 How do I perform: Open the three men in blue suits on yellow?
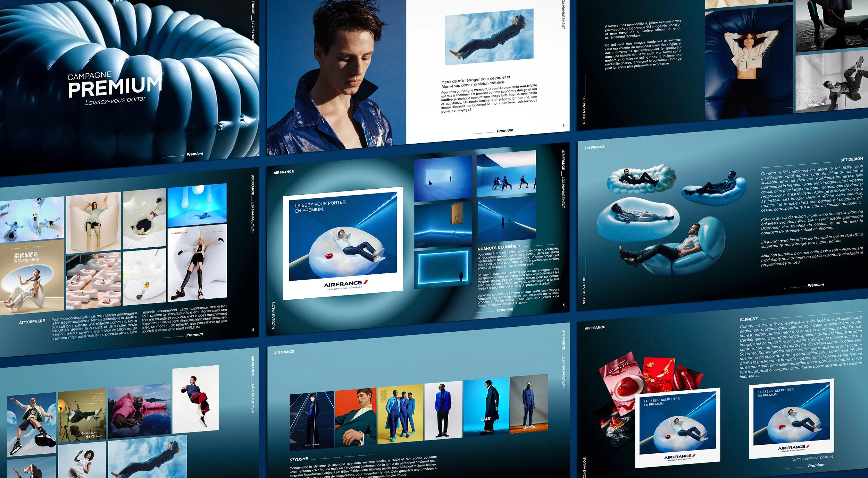click(400, 413)
